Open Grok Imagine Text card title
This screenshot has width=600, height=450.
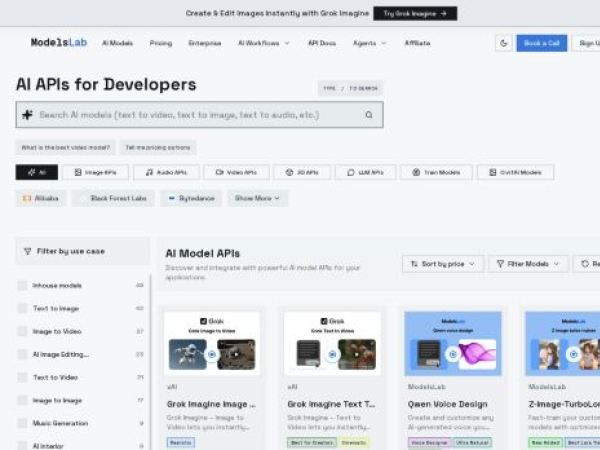[331, 404]
